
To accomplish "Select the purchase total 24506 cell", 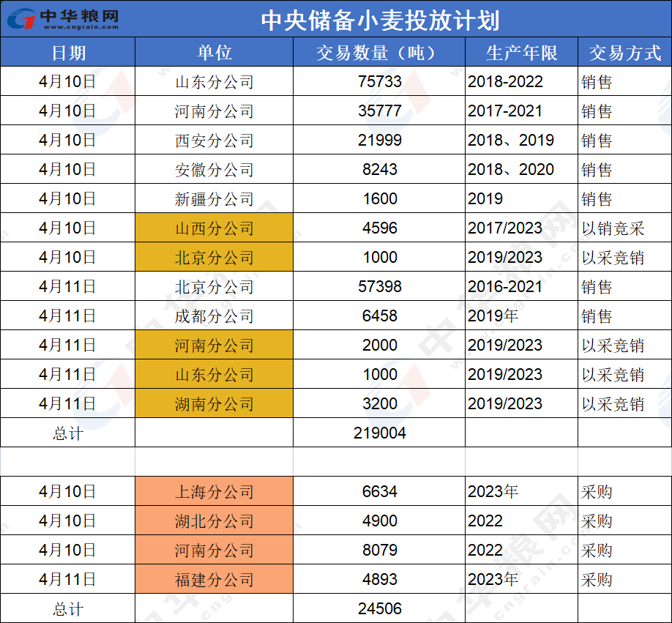I will (x=379, y=609).
